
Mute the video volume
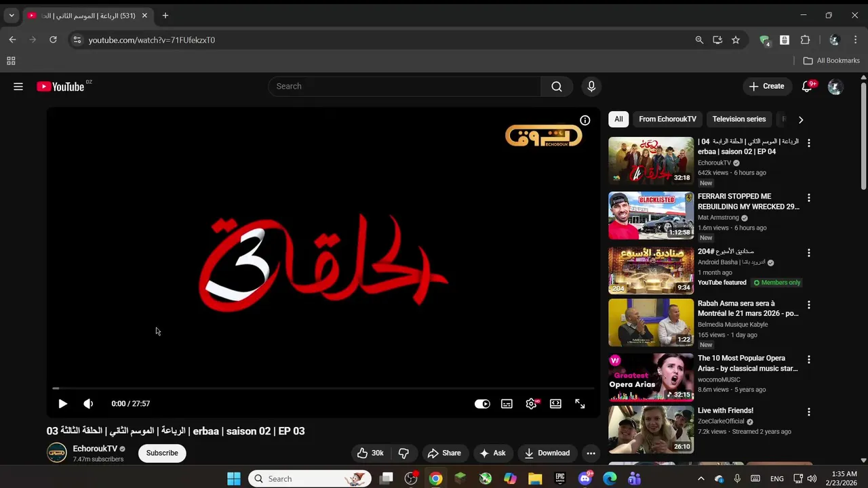88,403
